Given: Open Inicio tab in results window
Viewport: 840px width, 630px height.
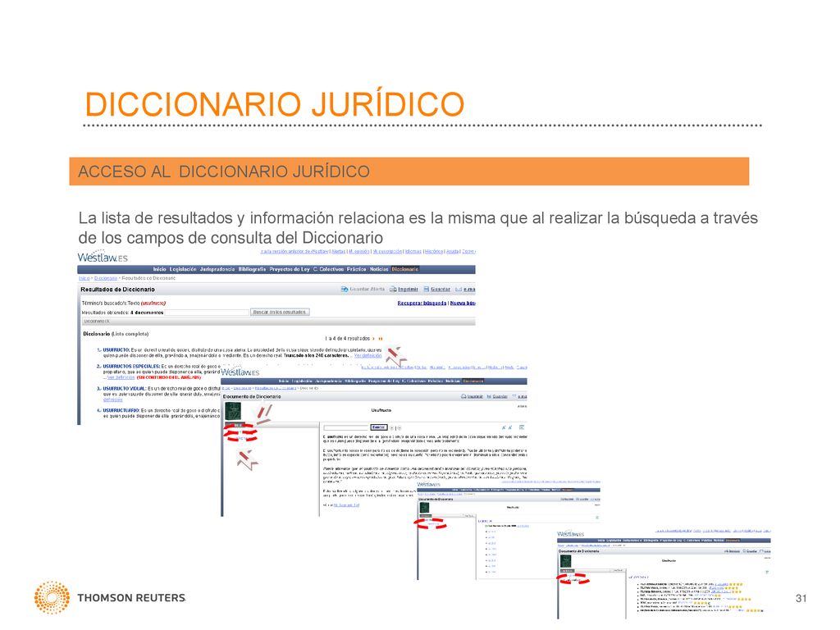Looking at the screenshot, I should tap(159, 269).
